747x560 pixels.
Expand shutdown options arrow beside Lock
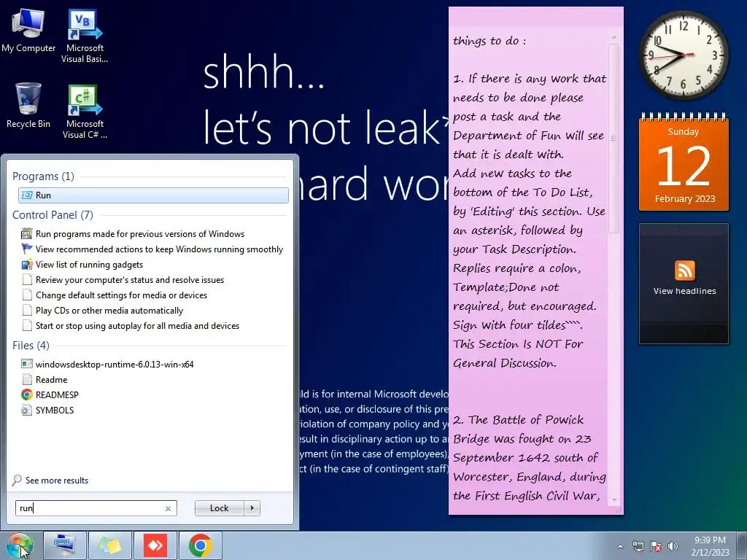[252, 508]
